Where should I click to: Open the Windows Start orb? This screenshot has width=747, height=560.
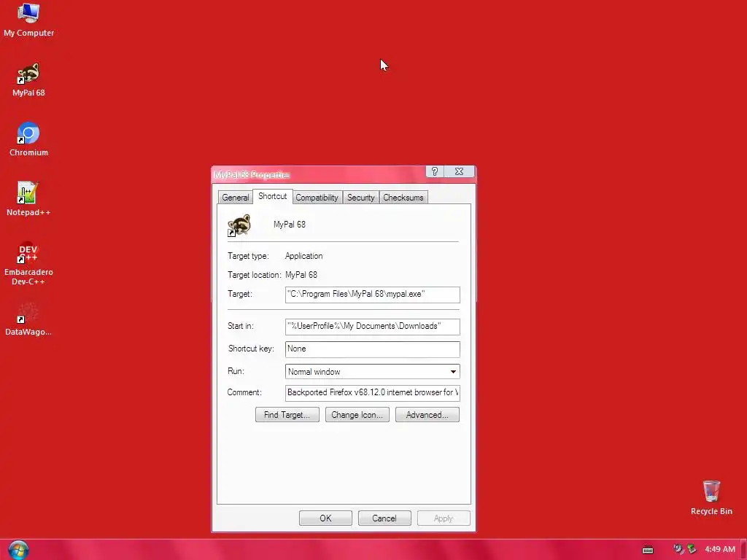tap(18, 550)
